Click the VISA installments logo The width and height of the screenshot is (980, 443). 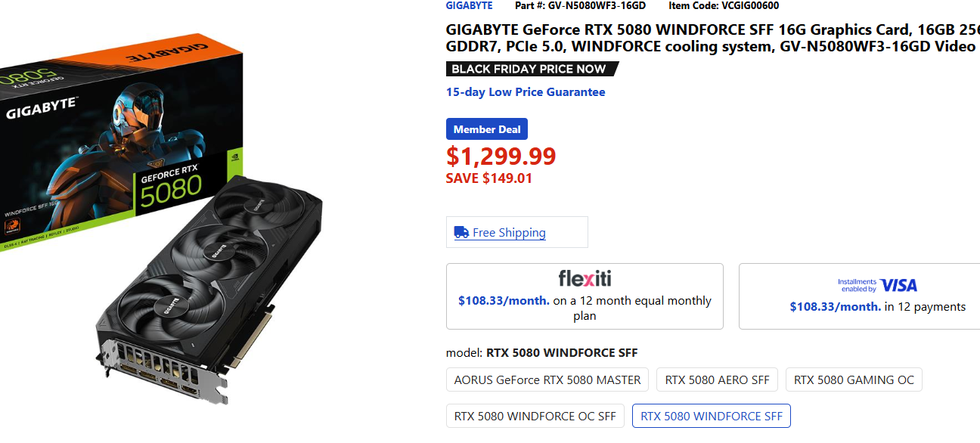[877, 285]
